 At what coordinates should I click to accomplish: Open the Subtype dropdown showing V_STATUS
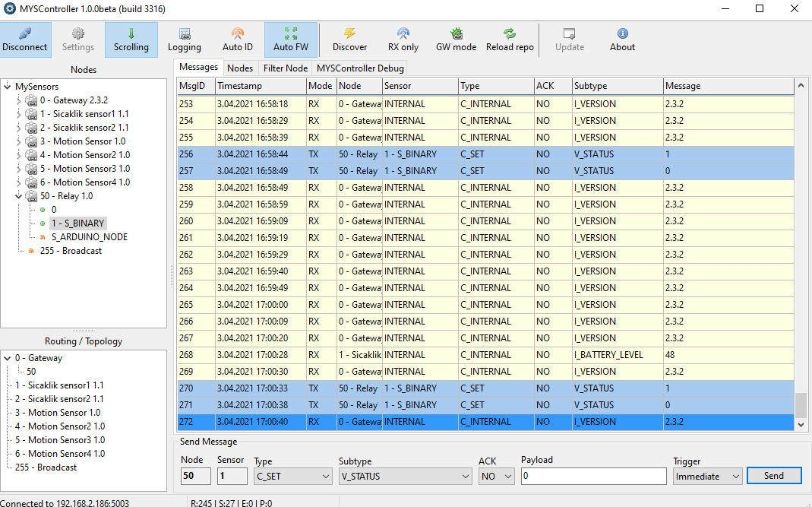(x=405, y=477)
